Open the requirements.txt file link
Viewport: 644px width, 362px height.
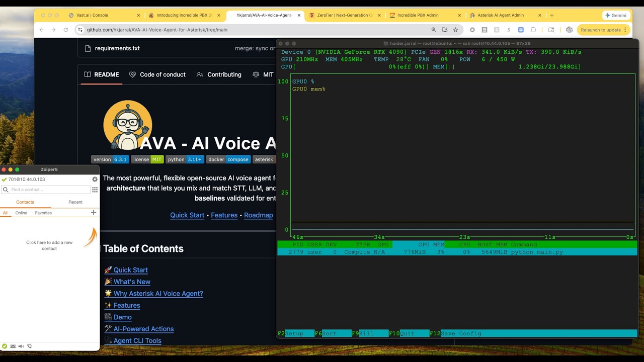[x=117, y=48]
